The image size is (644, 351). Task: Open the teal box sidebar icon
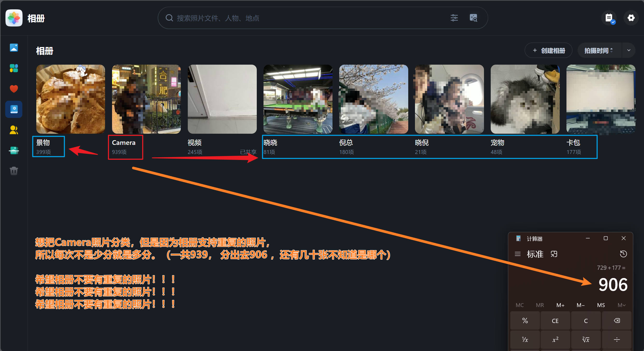[14, 150]
